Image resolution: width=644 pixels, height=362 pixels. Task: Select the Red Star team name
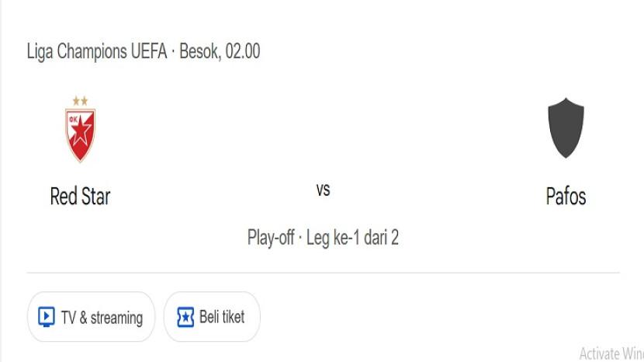[80, 196]
